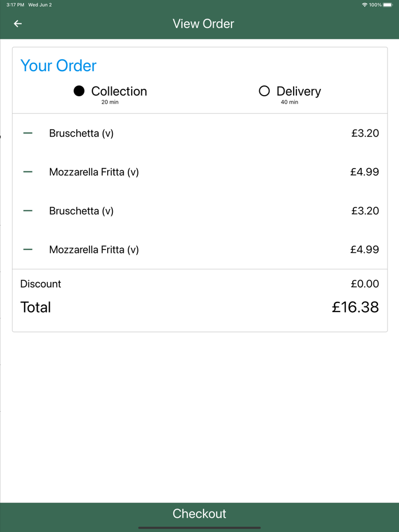Tap the View Order title
399x532 pixels.
203,24
